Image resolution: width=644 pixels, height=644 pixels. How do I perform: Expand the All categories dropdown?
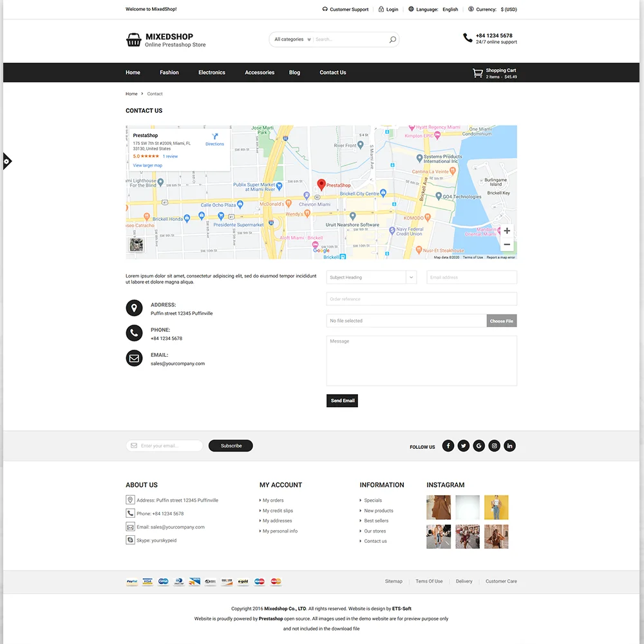tap(292, 39)
